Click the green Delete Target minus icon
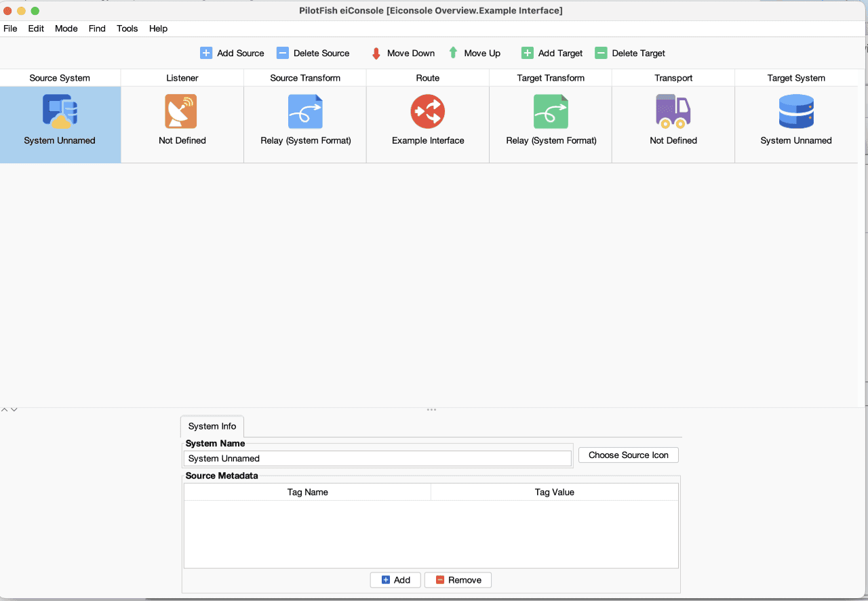The height and width of the screenshot is (601, 868). coord(601,53)
